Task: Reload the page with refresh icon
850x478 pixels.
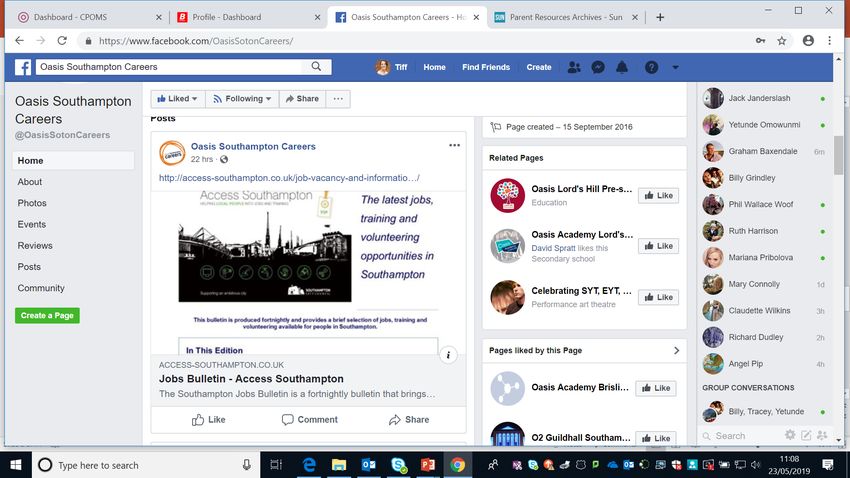Action: pyautogui.click(x=62, y=41)
